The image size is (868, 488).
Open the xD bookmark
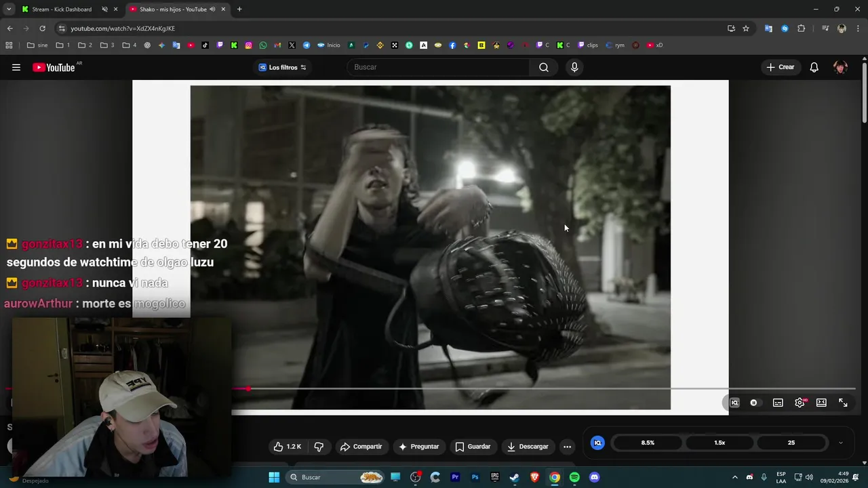point(654,45)
